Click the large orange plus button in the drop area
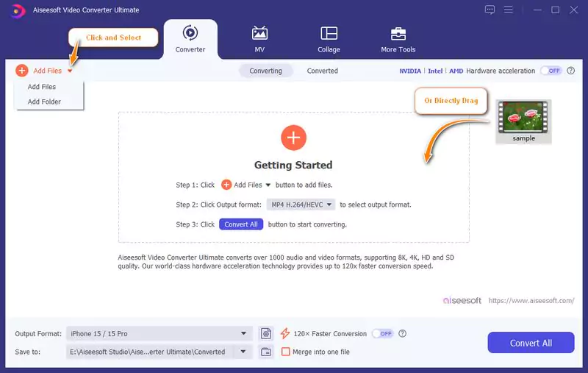This screenshot has width=588, height=373. [x=293, y=138]
